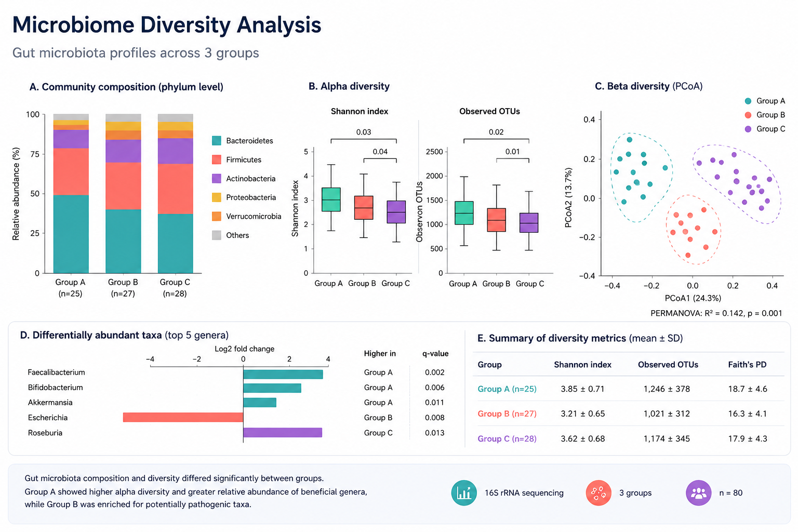Click the B. Alpha diversity heading
This screenshot has width=798, height=532.
(349, 86)
